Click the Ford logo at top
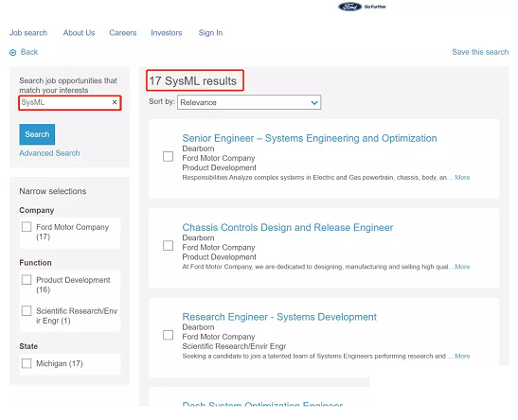 350,7
